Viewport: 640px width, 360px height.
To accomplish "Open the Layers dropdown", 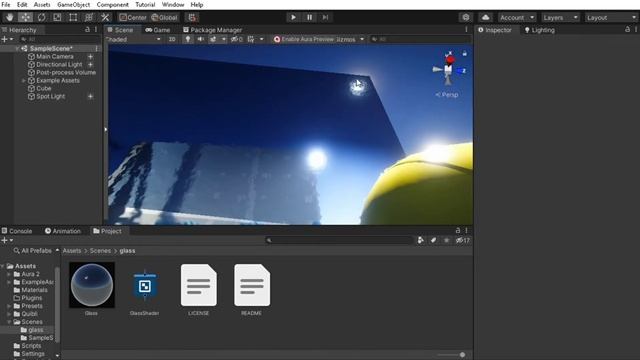I will (560, 18).
